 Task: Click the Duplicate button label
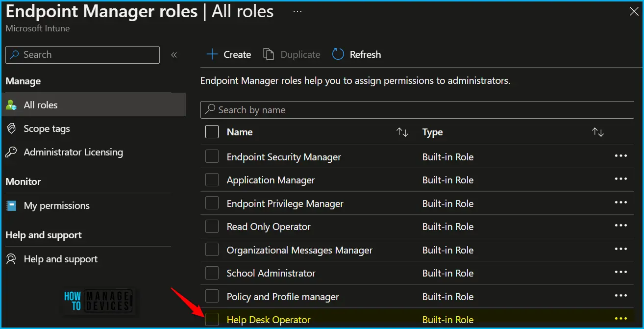300,54
